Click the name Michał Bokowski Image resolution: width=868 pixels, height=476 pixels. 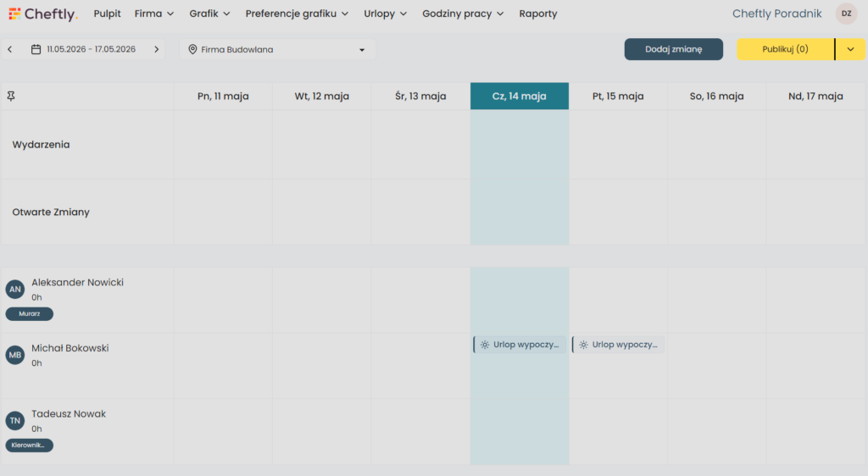coord(70,348)
